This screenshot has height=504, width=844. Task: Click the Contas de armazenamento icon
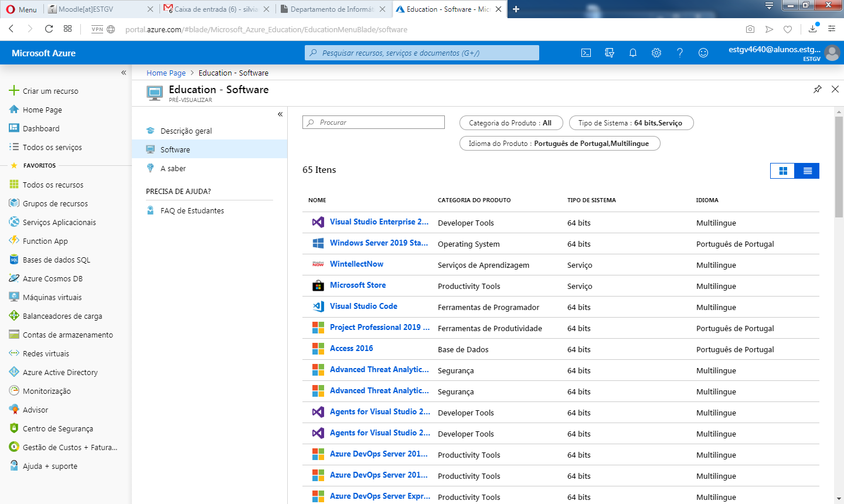(x=14, y=335)
